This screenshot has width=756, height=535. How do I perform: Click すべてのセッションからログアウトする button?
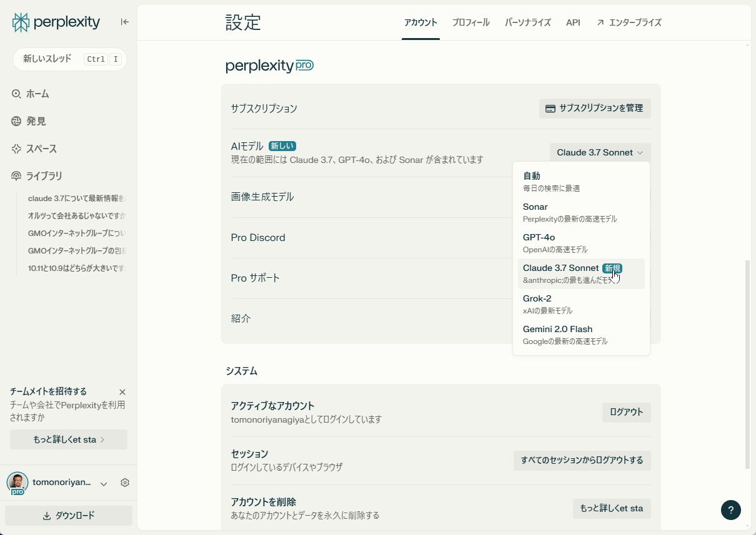(582, 461)
